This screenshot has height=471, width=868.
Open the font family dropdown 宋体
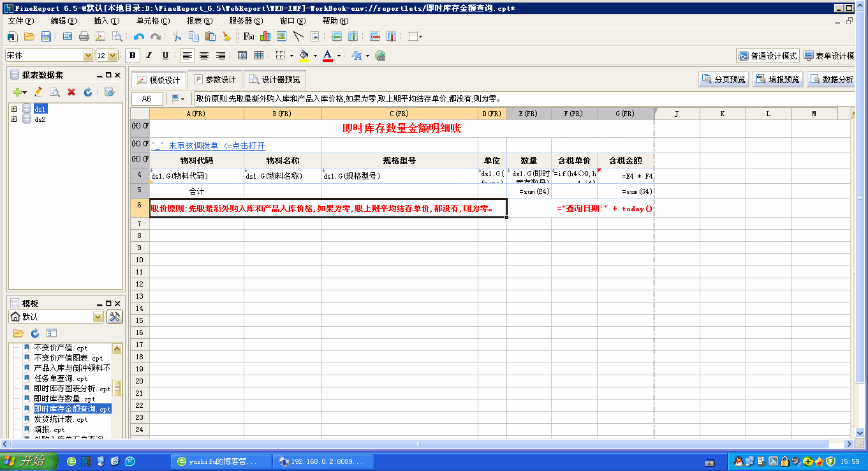[x=88, y=56]
